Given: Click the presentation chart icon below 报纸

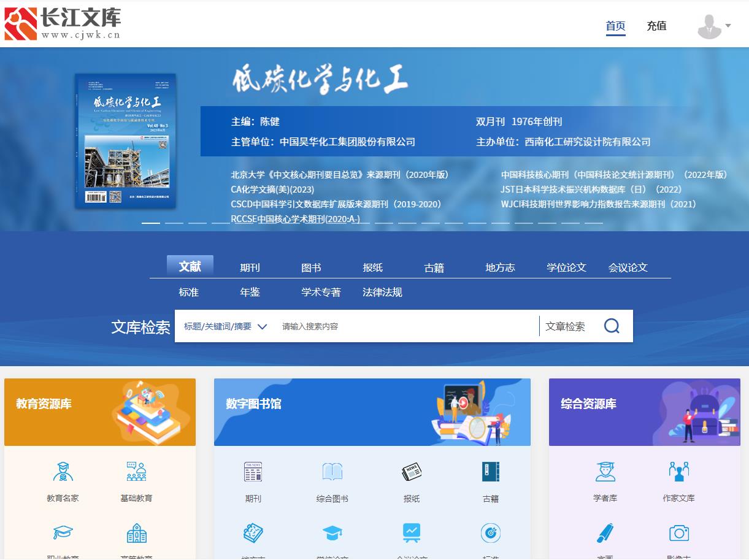Looking at the screenshot, I should coord(412,532).
